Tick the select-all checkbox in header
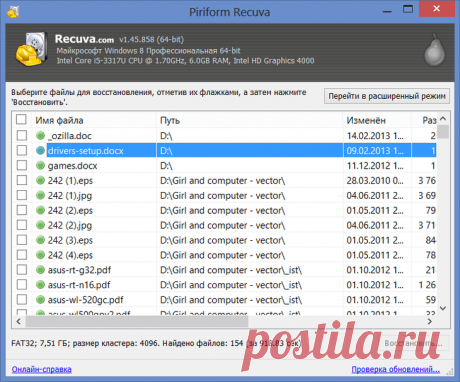 [x=21, y=119]
